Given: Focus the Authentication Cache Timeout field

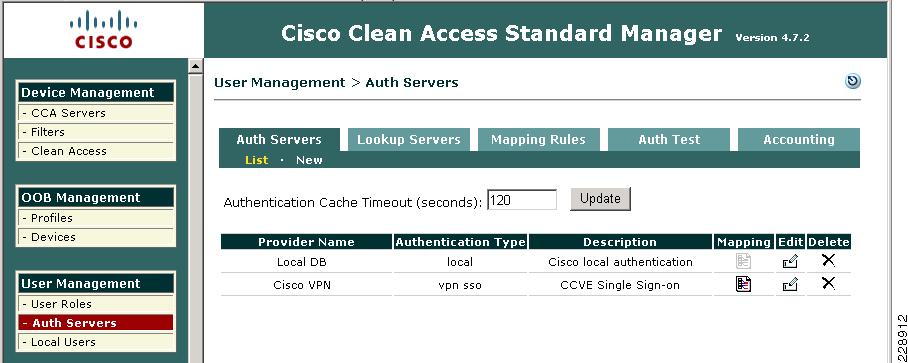Looking at the screenshot, I should click(522, 200).
